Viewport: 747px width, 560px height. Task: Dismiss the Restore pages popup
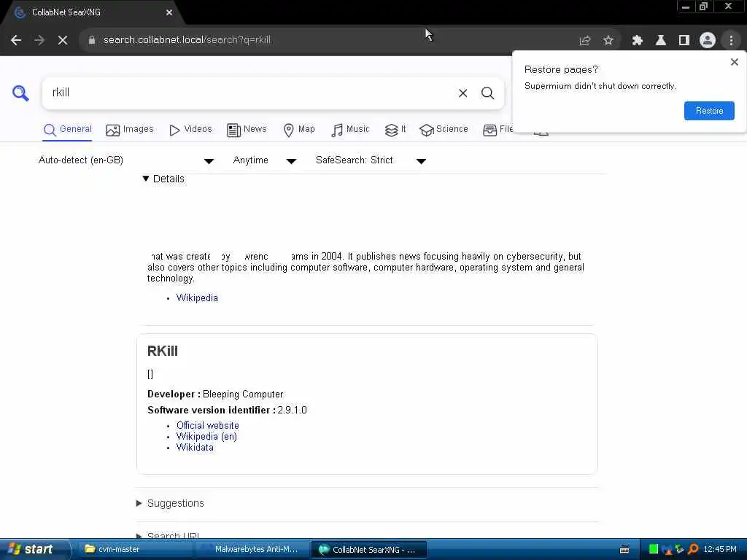734,62
